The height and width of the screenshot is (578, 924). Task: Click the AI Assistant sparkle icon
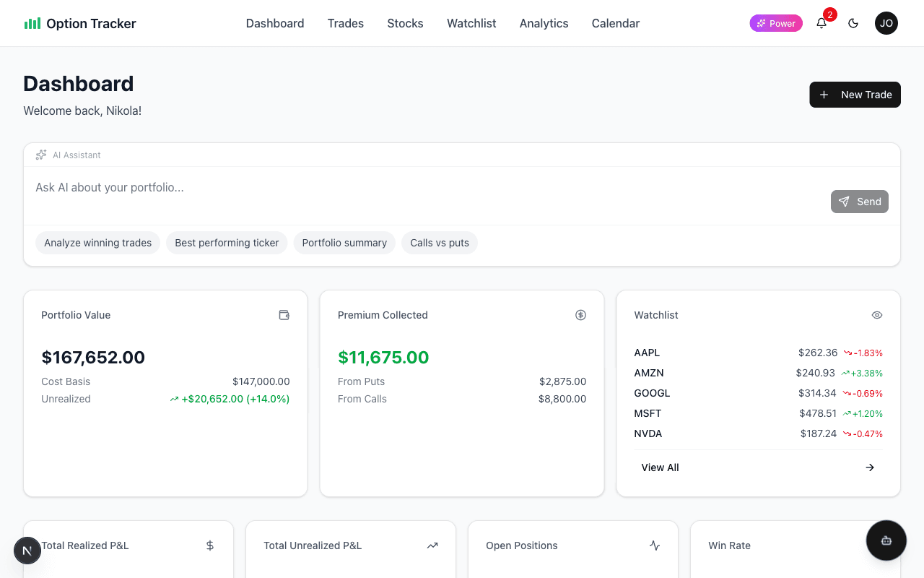[40, 155]
